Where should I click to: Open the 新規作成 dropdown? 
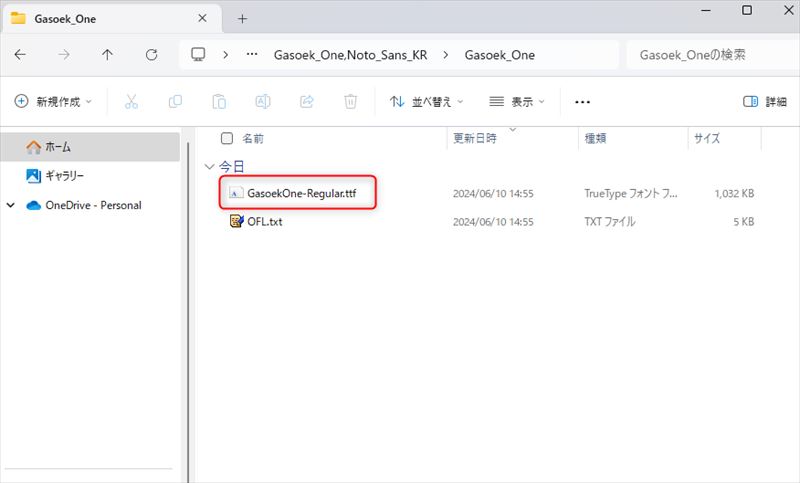(x=53, y=102)
